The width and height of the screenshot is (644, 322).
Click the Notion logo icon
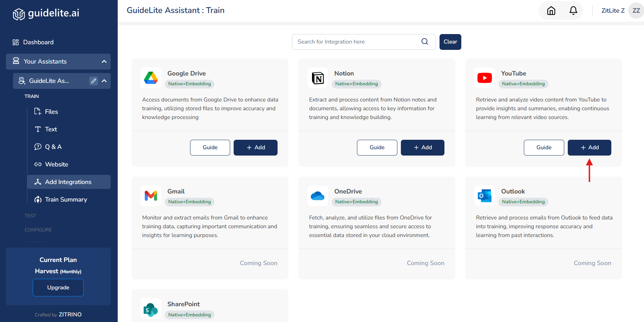tap(318, 78)
